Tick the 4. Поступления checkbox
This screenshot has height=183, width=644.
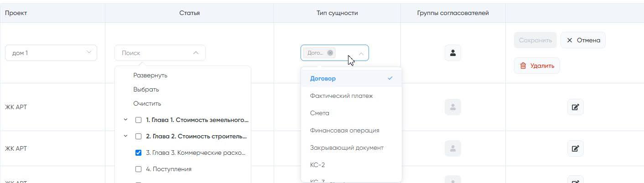coord(139,169)
